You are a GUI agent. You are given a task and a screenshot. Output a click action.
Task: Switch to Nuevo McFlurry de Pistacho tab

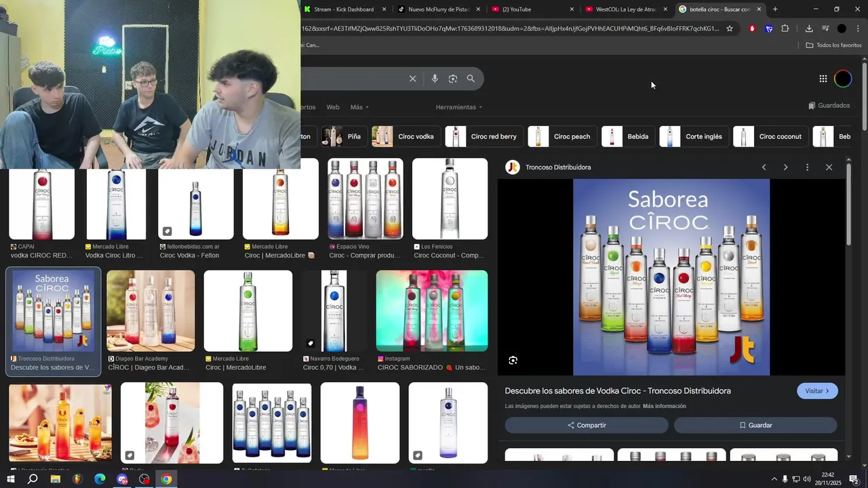pyautogui.click(x=439, y=9)
